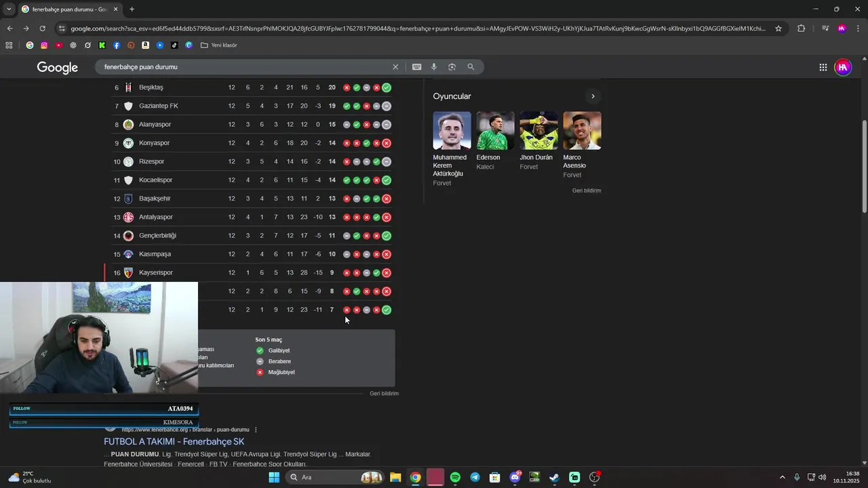Viewport: 868px width, 488px height.
Task: Open the Alanyaspor team row
Action: pyautogui.click(x=252, y=125)
